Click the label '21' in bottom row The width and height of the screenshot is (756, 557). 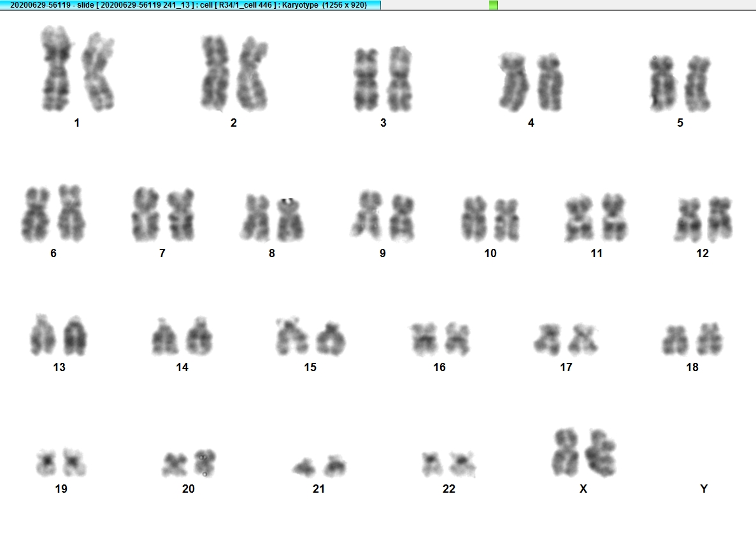point(318,489)
